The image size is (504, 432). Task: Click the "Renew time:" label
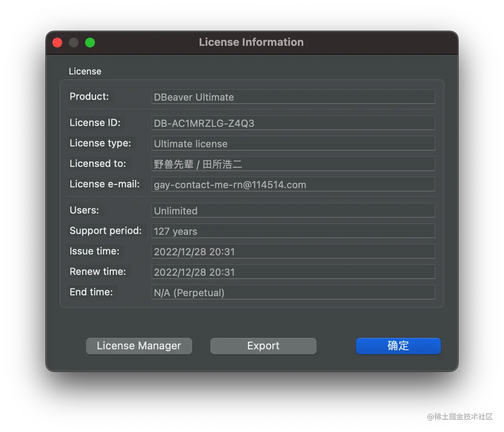point(98,272)
